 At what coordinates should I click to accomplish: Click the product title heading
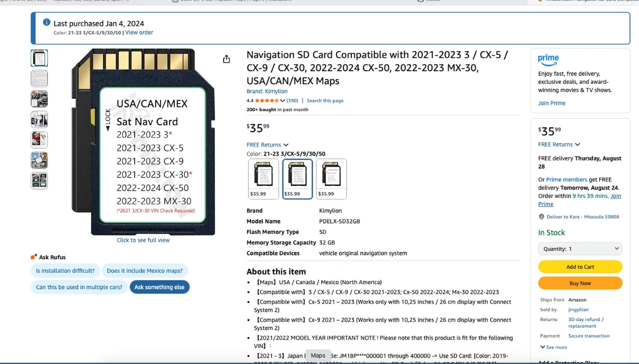(377, 68)
